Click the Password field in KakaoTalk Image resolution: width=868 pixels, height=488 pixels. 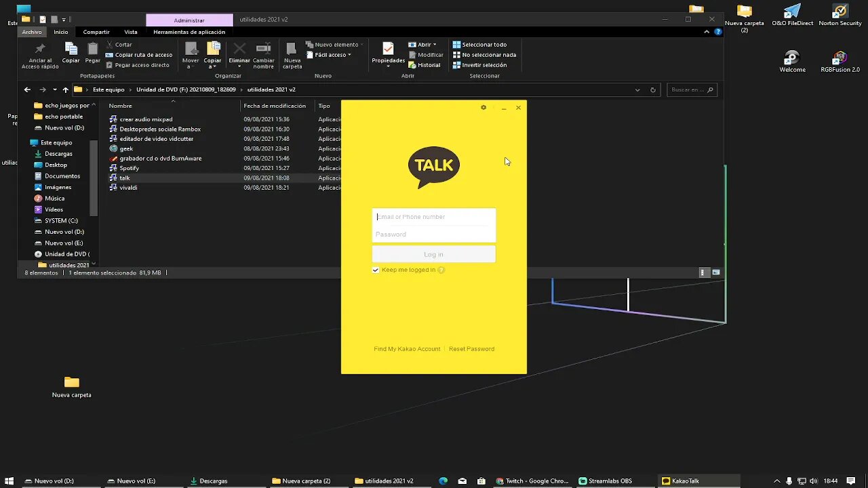434,235
